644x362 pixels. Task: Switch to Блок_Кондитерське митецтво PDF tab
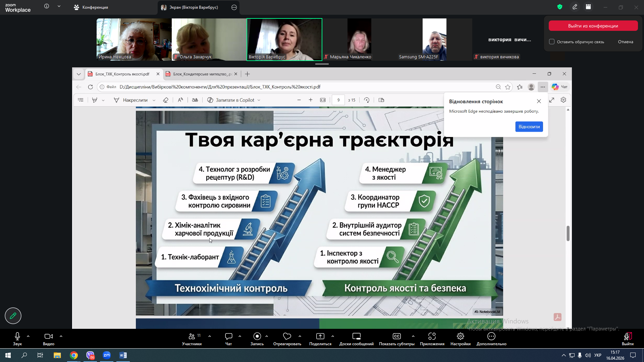[201, 74]
